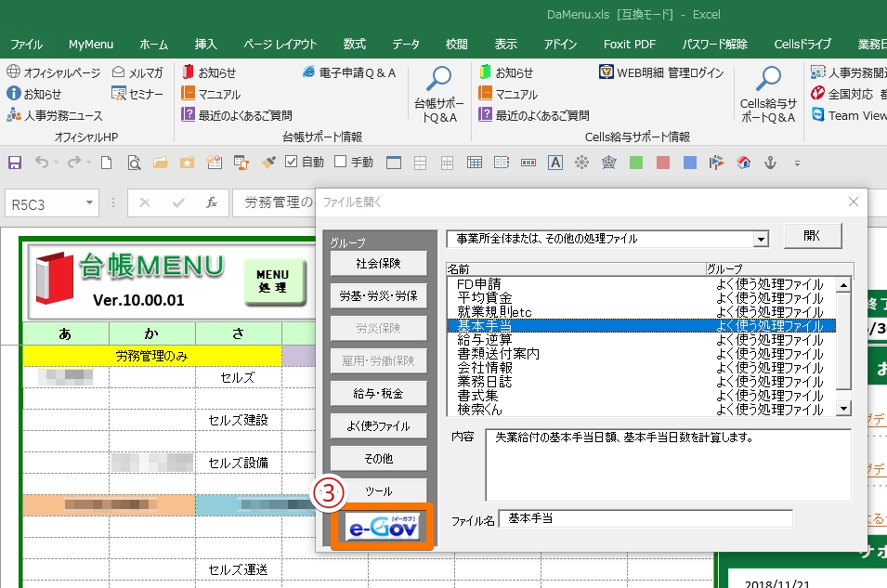
Task: Open 台帳サポートQ&A search
Action: 438,94
